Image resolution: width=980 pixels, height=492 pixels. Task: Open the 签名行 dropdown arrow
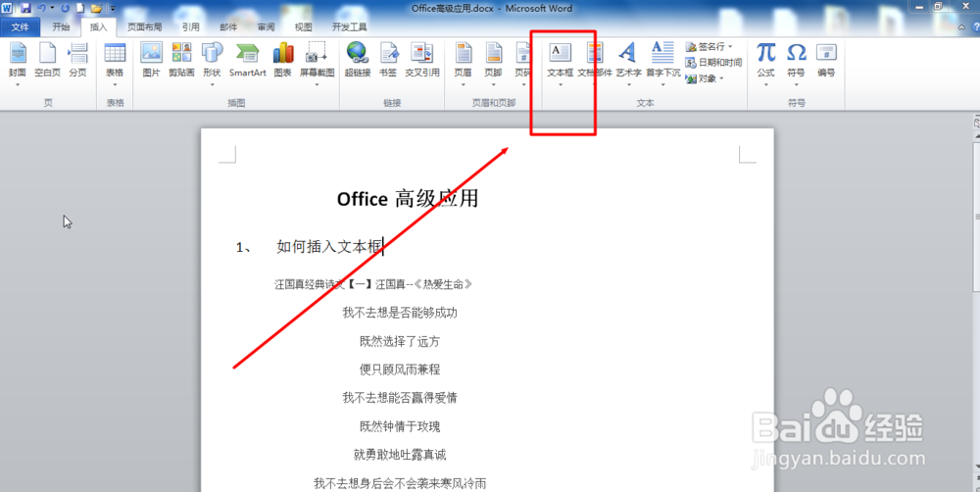(x=730, y=47)
